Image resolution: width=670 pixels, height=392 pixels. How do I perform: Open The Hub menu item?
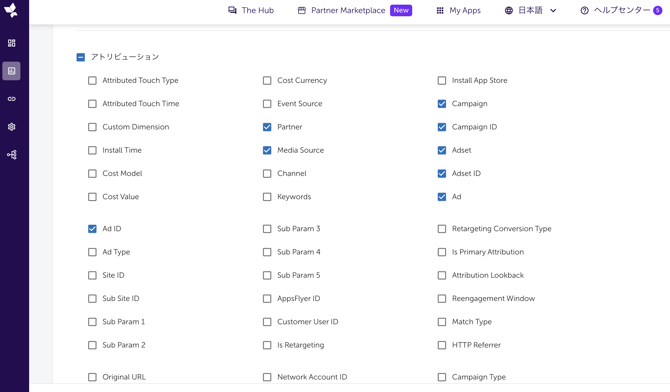251,10
